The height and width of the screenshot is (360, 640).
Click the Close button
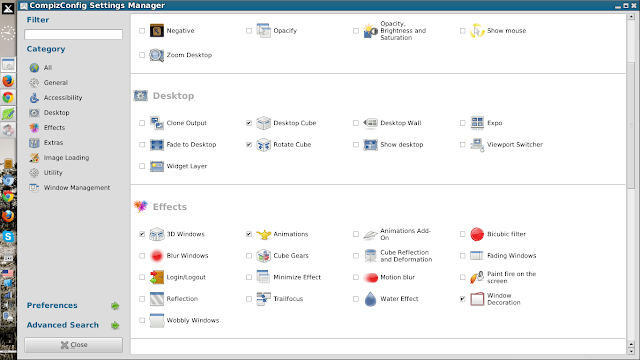coord(73,345)
